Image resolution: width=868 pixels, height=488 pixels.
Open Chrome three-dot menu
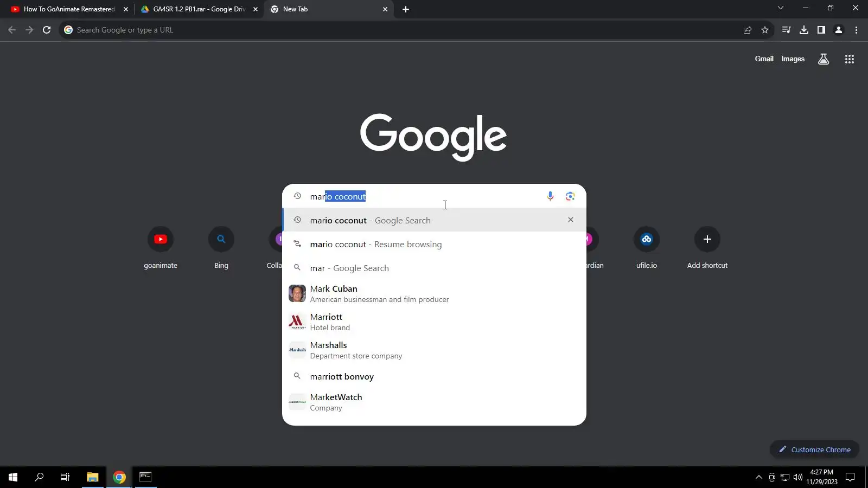[856, 30]
